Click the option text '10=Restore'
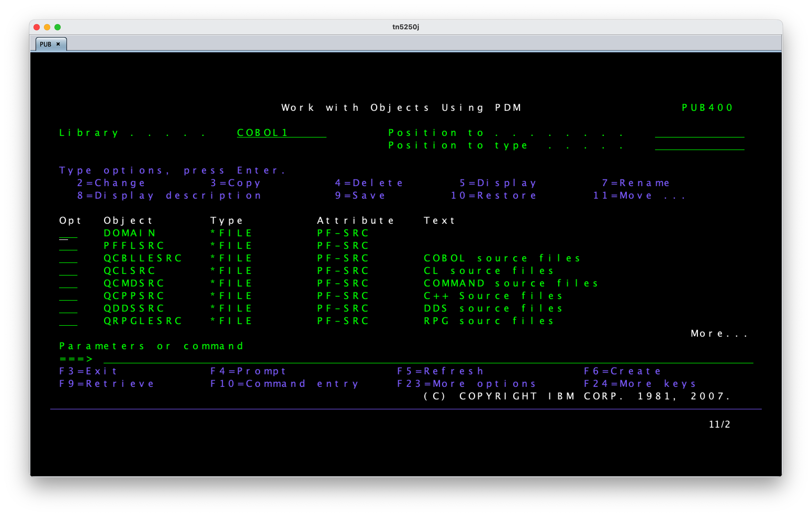 pyautogui.click(x=494, y=196)
